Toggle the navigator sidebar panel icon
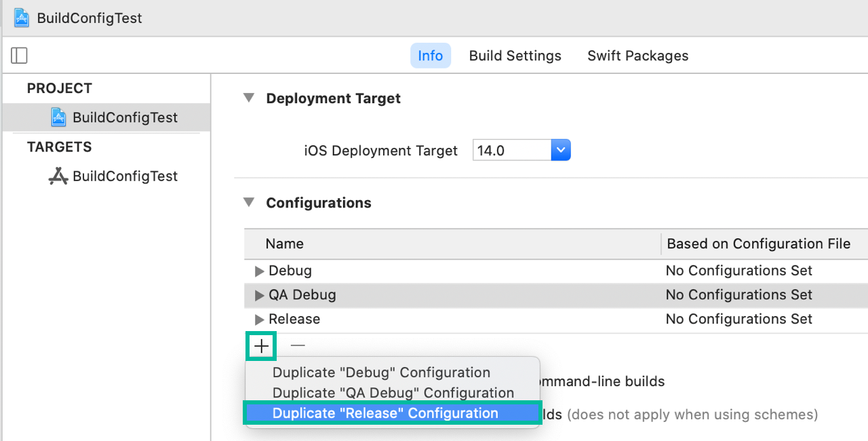 19,56
